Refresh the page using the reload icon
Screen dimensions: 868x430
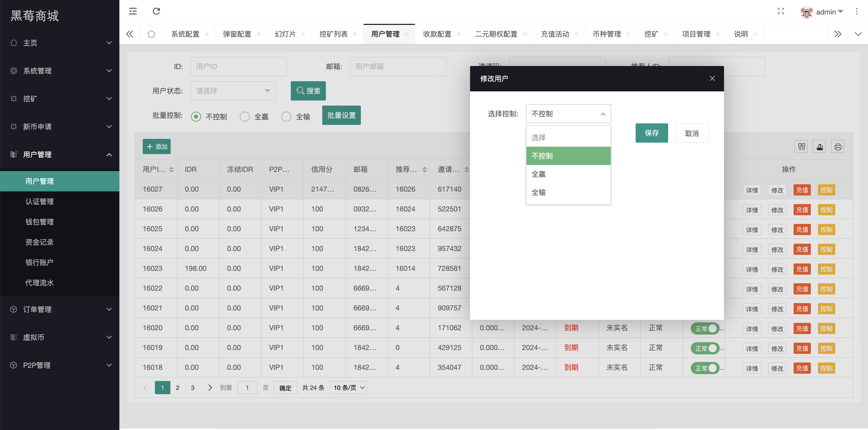[156, 11]
